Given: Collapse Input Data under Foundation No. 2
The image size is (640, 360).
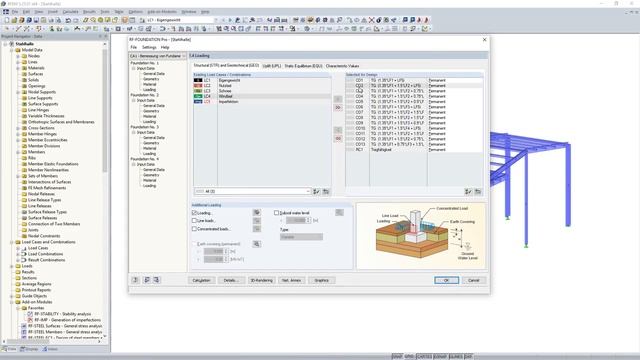Looking at the screenshot, I should (x=133, y=100).
